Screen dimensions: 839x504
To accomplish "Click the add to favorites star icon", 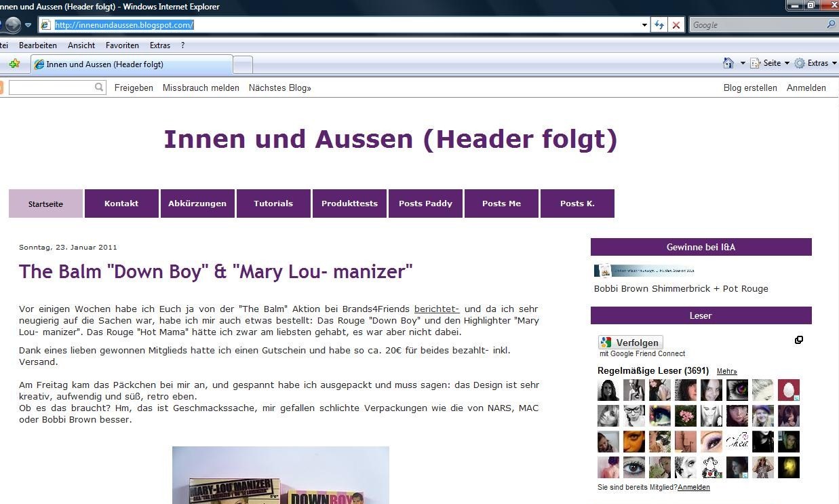I will 14,64.
